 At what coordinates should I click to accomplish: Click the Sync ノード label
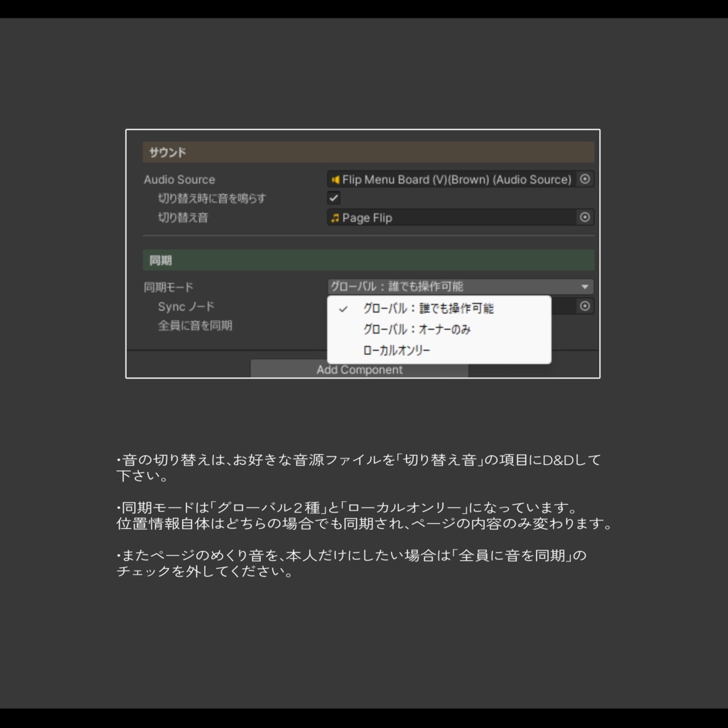point(186,306)
